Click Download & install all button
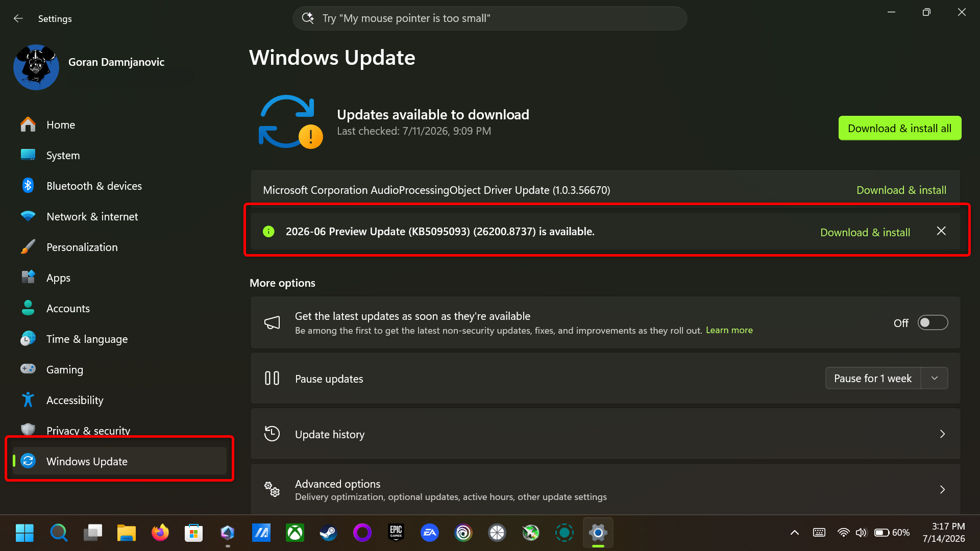 [x=899, y=128]
